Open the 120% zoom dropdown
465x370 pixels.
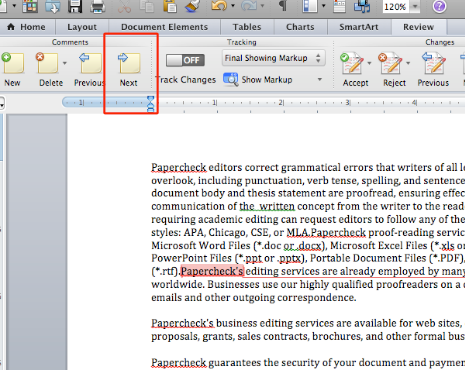click(x=415, y=6)
